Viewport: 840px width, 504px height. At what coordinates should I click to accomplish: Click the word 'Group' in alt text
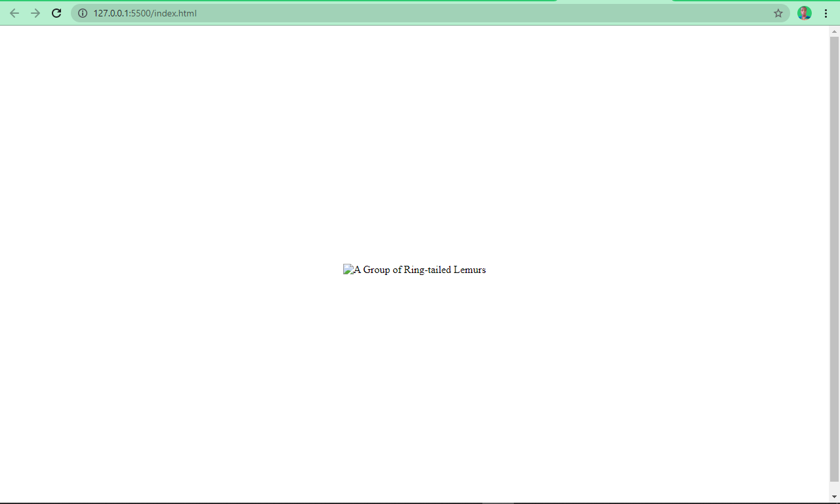point(377,270)
